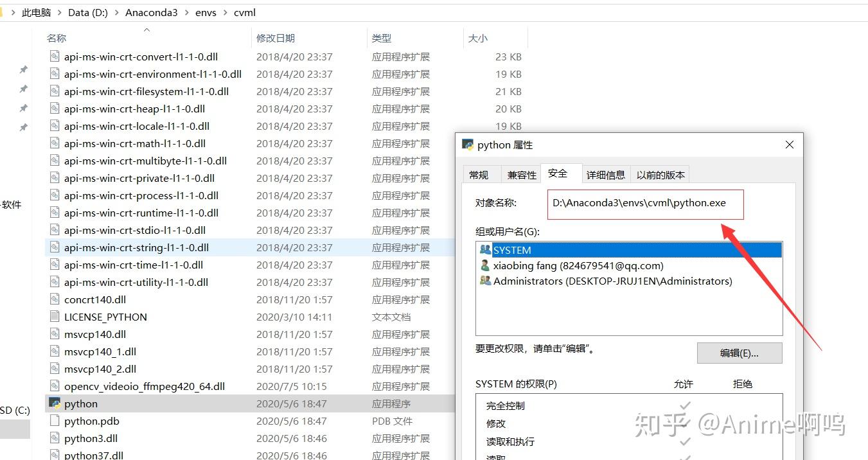This screenshot has width=868, height=460.
Task: Navigate to Data (D:) via the breadcrumb
Action: point(87,12)
